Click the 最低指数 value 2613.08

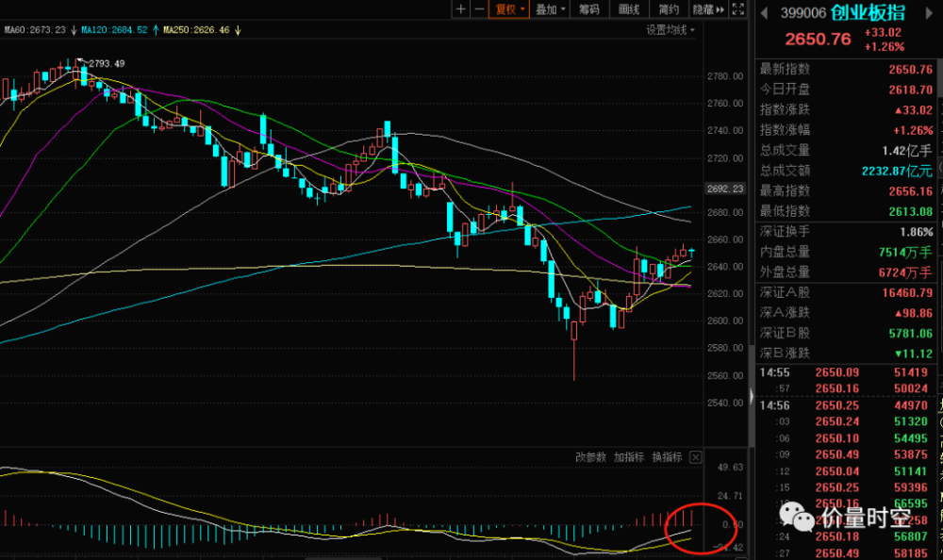pos(911,212)
